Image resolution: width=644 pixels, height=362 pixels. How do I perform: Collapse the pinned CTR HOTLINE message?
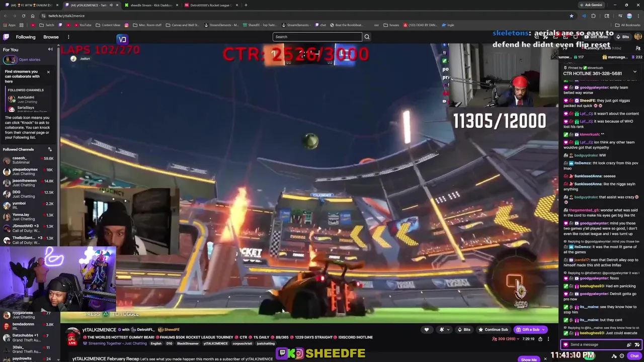(x=635, y=72)
